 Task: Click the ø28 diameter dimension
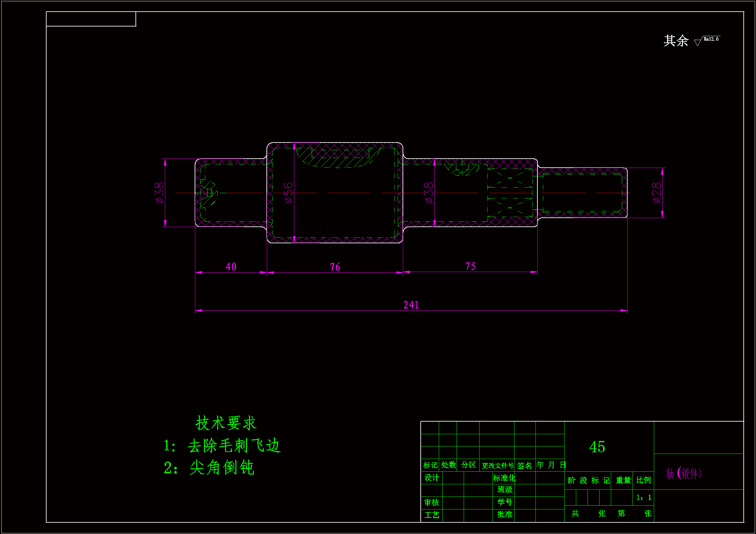pyautogui.click(x=656, y=193)
